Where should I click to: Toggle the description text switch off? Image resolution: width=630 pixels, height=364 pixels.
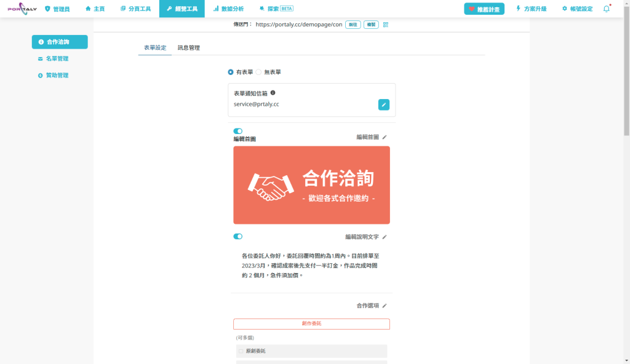pyautogui.click(x=238, y=236)
